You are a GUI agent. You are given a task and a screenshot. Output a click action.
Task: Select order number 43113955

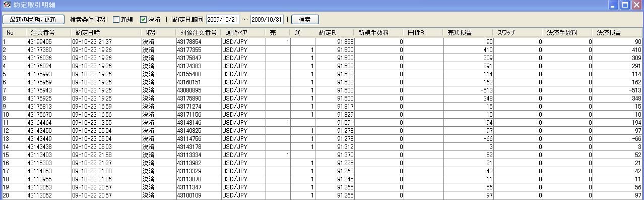40,179
